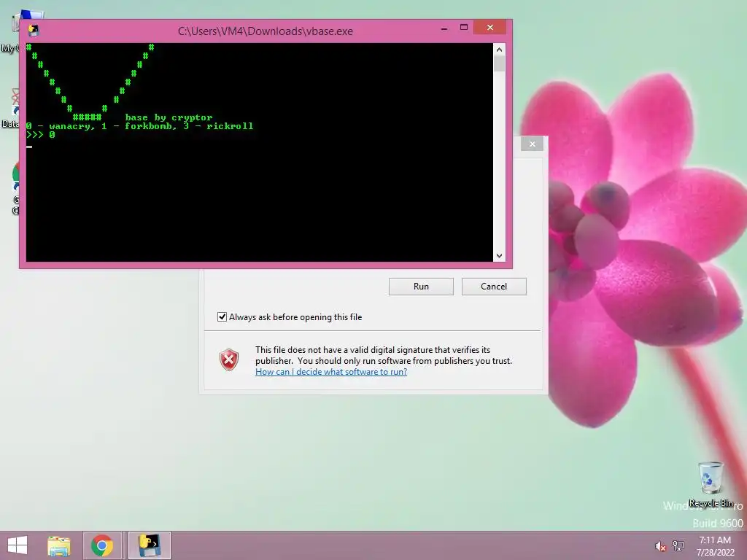Click the console scrollbar up arrow
The image size is (747, 560).
[x=499, y=50]
